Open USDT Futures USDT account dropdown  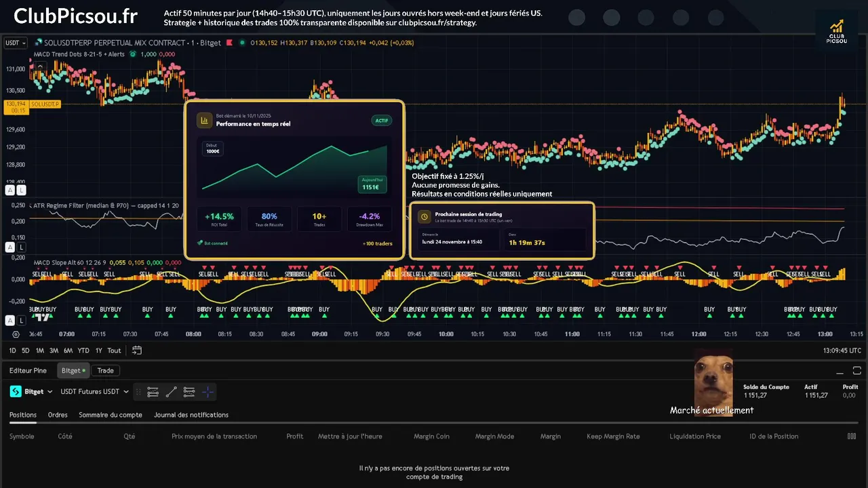94,392
